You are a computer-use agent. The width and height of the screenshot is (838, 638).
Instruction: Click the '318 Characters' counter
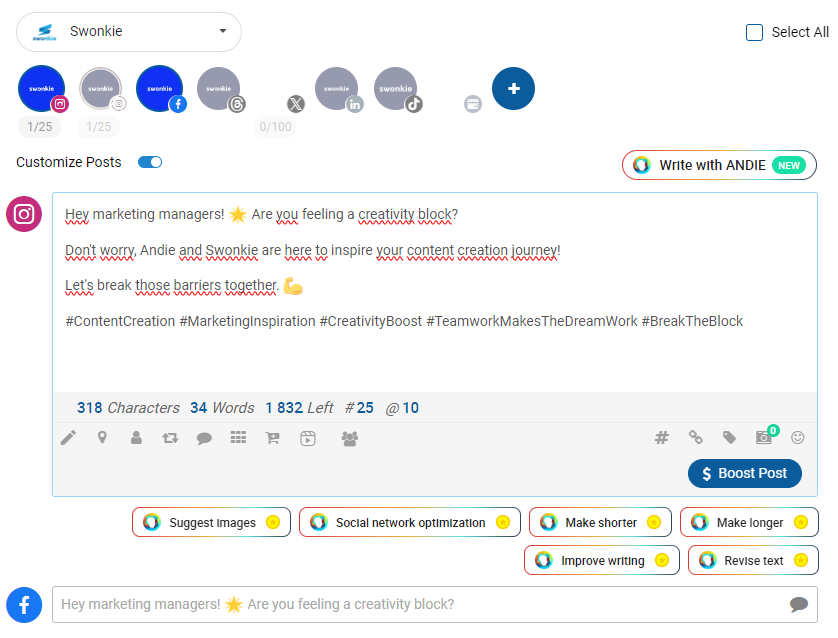click(x=128, y=408)
